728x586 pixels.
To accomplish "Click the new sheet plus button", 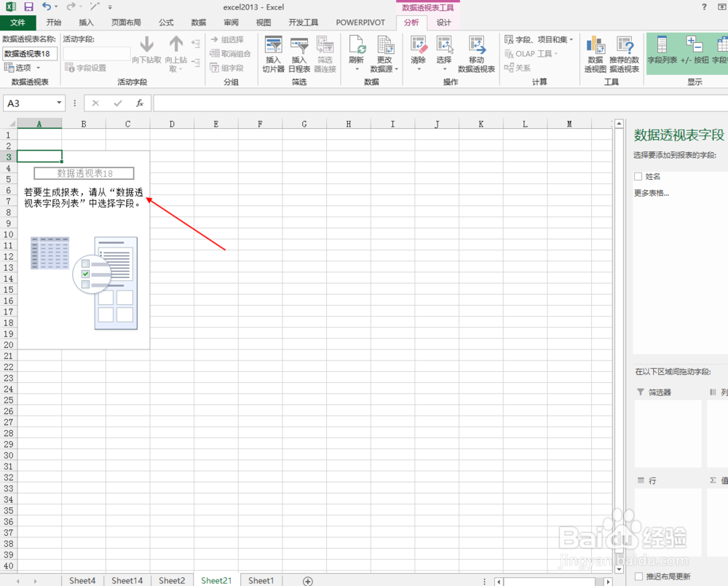I will [x=307, y=581].
